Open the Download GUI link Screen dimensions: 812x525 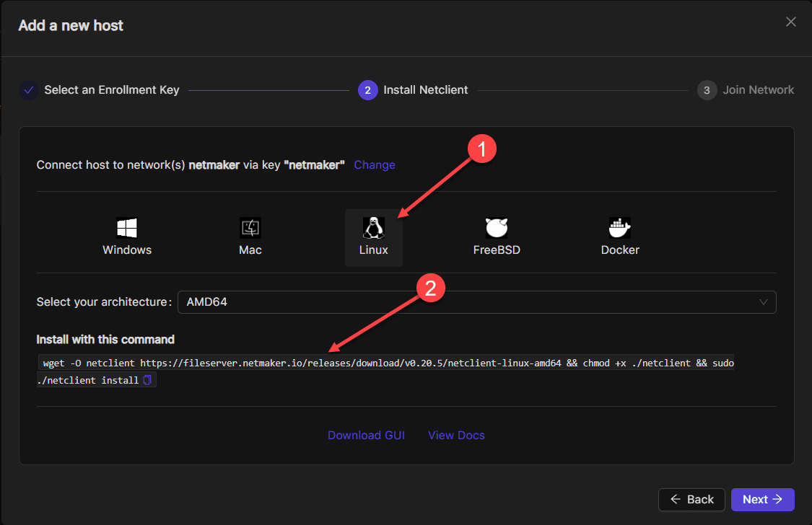[366, 436]
